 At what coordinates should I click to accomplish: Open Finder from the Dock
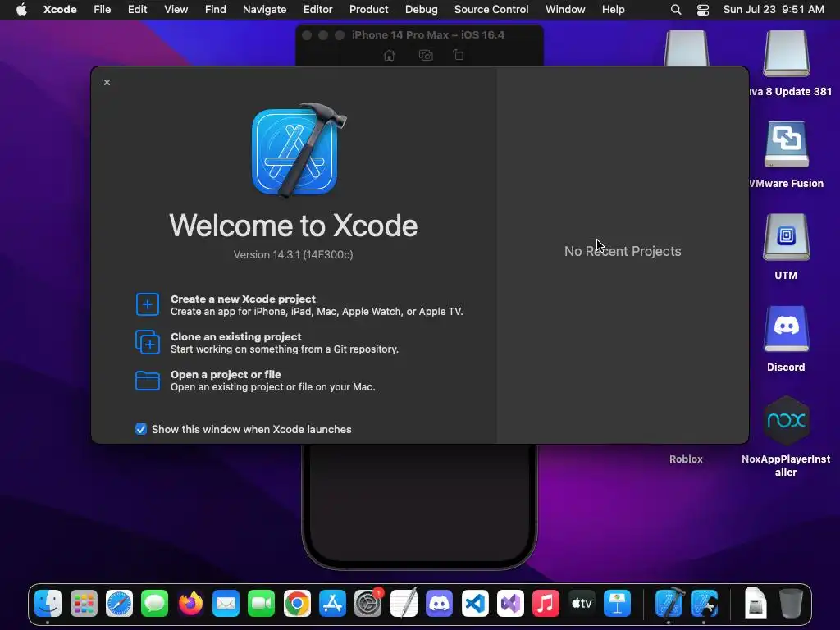[x=48, y=604]
